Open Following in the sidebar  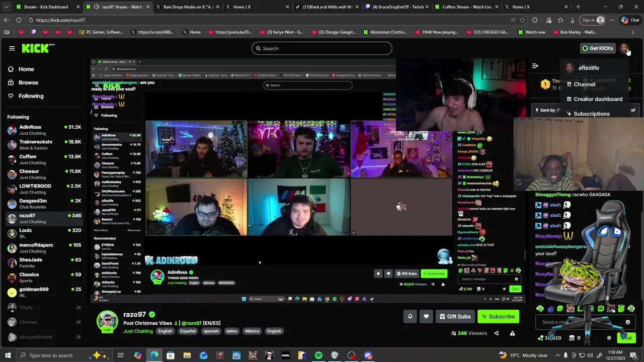(31, 96)
